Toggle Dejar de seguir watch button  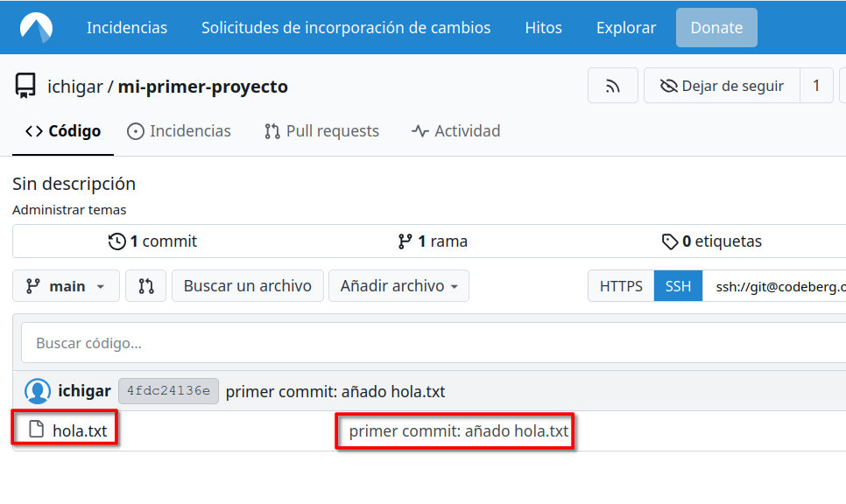tap(723, 86)
